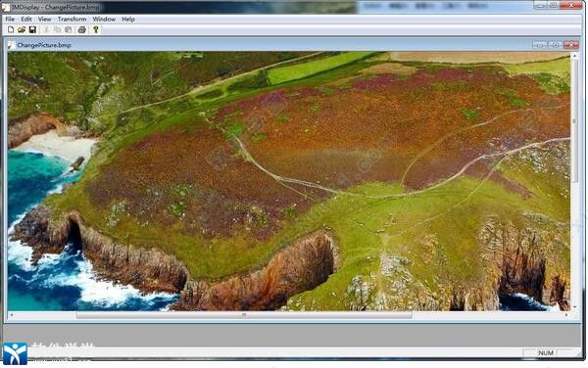Click the Help question mark icon
588x368 pixels.
96,29
